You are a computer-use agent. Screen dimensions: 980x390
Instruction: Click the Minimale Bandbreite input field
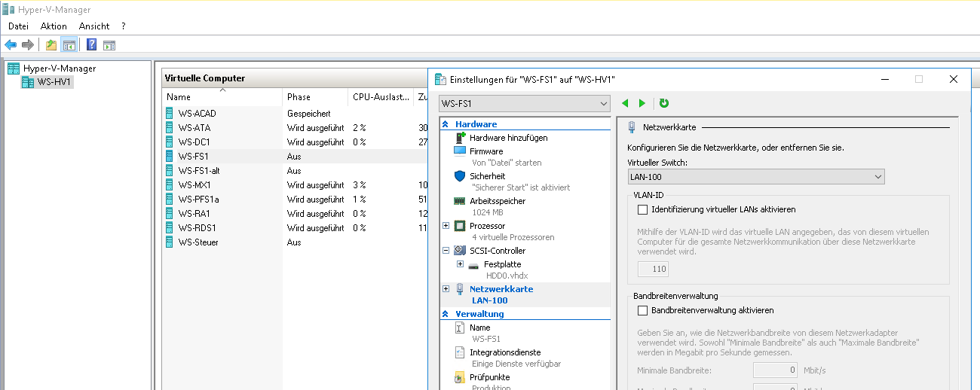click(776, 370)
